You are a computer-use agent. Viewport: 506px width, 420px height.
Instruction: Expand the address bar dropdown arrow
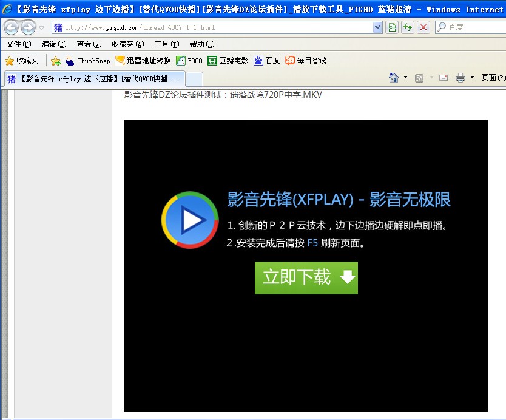(377, 27)
